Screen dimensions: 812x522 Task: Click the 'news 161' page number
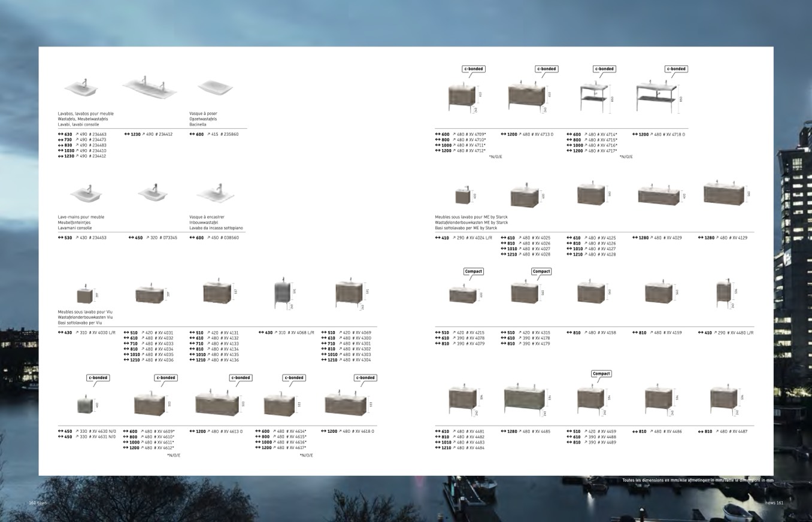[774, 503]
